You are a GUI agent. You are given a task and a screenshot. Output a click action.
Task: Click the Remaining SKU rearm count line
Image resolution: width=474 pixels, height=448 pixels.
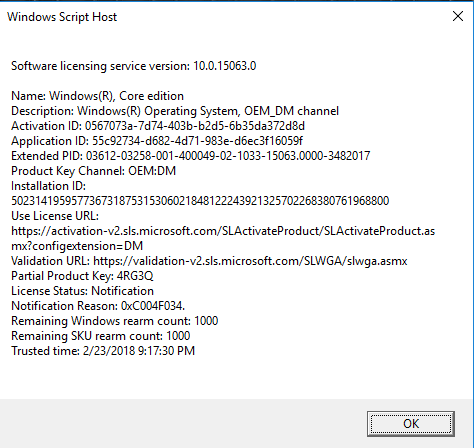coord(101,336)
